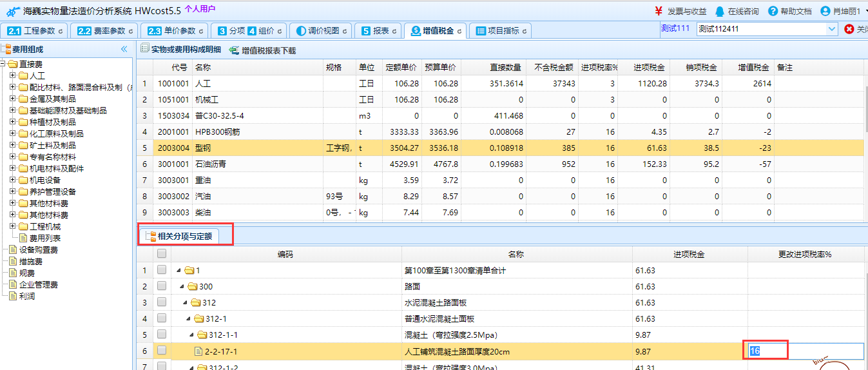Open the 3 分项 4 组价 tab
868x370 pixels.
(x=249, y=31)
